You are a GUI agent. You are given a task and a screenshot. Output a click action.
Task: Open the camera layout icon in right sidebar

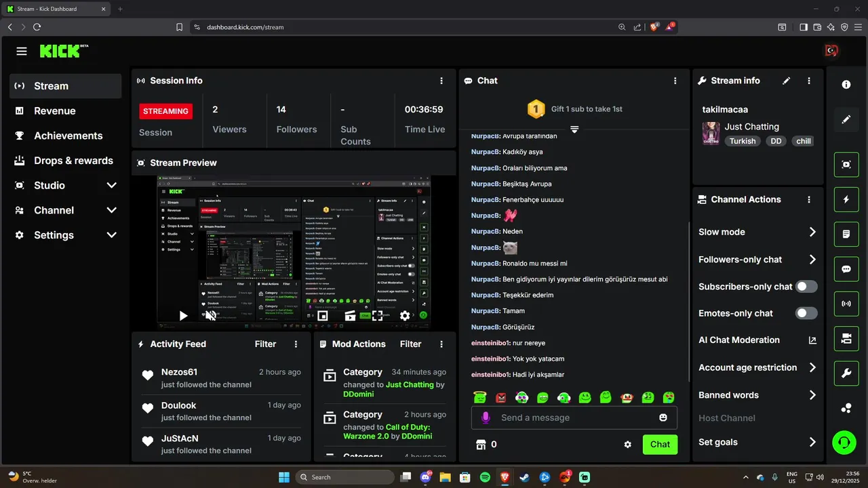pos(846,338)
